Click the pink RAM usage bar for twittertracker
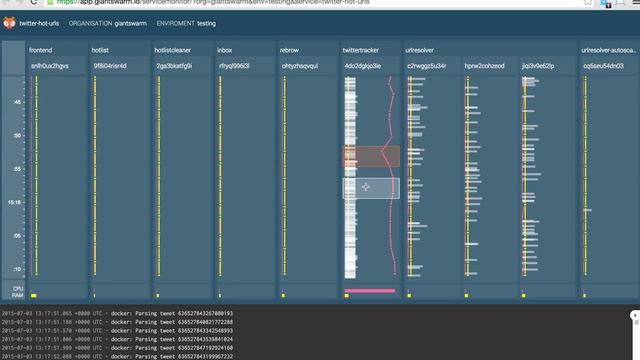 (370, 291)
